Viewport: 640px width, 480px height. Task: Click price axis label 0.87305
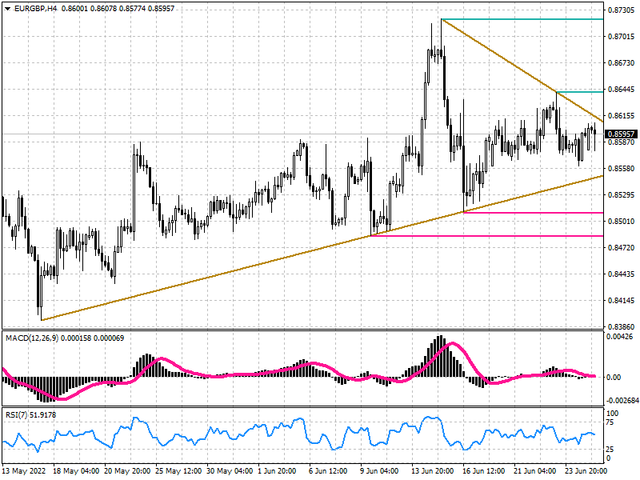(621, 11)
